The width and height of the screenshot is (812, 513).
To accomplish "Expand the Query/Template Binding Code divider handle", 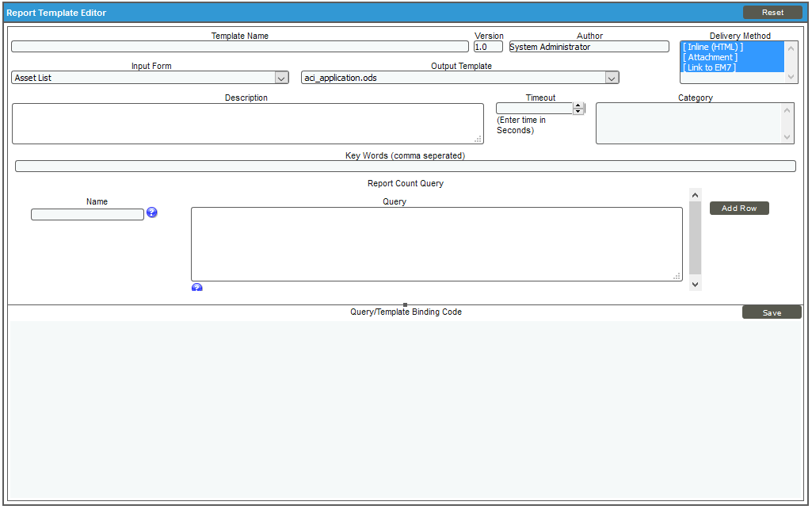I will (405, 304).
